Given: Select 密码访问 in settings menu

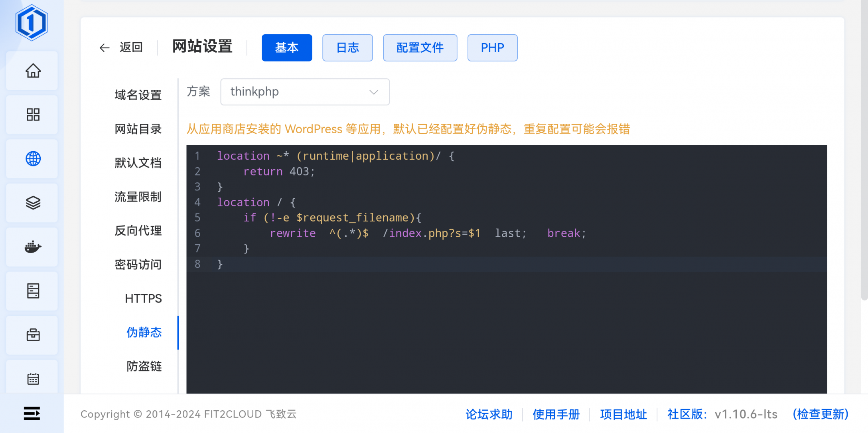Looking at the screenshot, I should [x=138, y=265].
